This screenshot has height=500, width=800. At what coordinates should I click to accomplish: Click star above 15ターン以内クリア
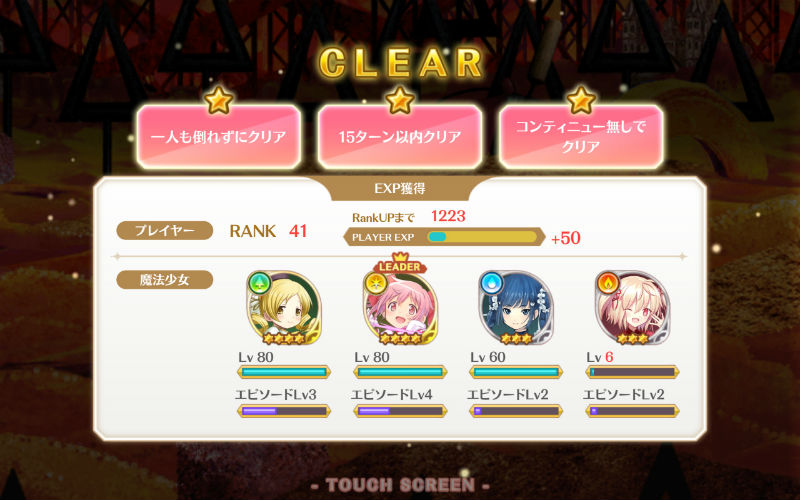(x=400, y=100)
